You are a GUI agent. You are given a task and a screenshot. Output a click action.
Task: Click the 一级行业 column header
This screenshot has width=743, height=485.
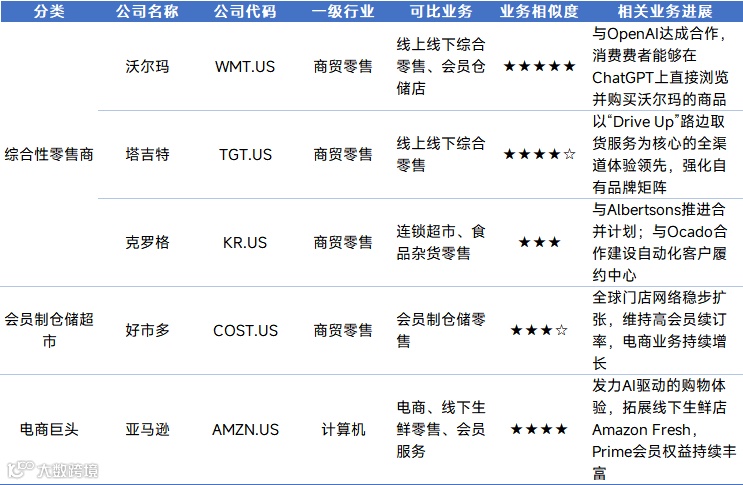[x=343, y=11]
